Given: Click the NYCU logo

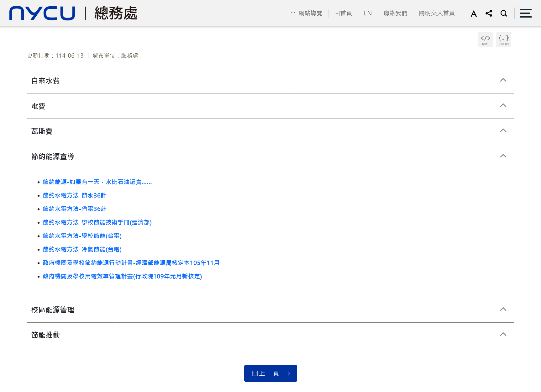Looking at the screenshot, I should pyautogui.click(x=42, y=13).
